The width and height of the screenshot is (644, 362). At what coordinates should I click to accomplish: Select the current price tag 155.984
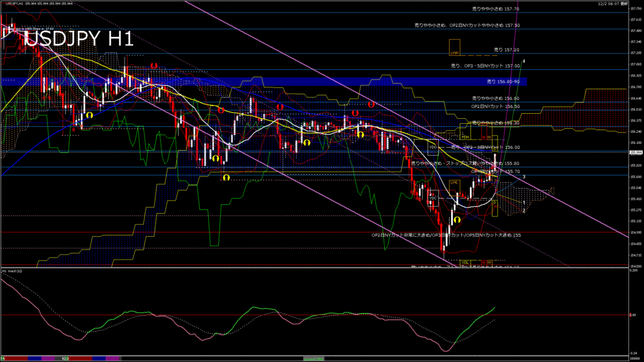pos(635,152)
